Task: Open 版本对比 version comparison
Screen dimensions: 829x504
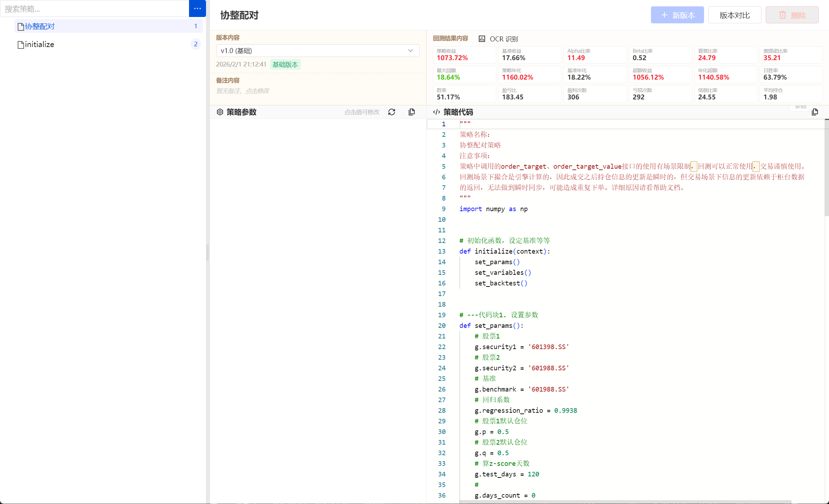Action: (734, 15)
